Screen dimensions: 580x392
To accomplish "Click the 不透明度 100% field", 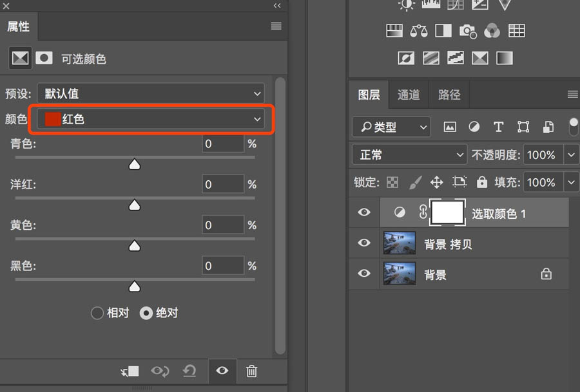I will point(543,155).
